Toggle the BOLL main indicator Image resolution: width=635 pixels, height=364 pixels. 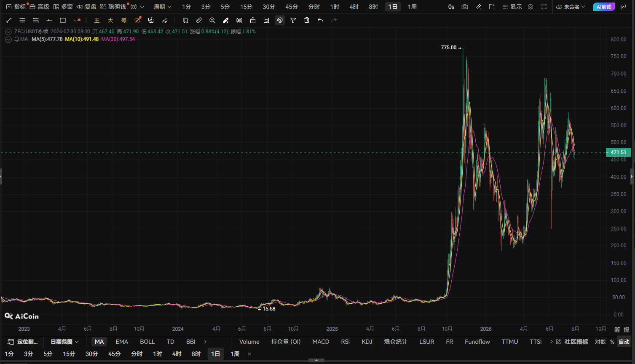click(x=147, y=342)
